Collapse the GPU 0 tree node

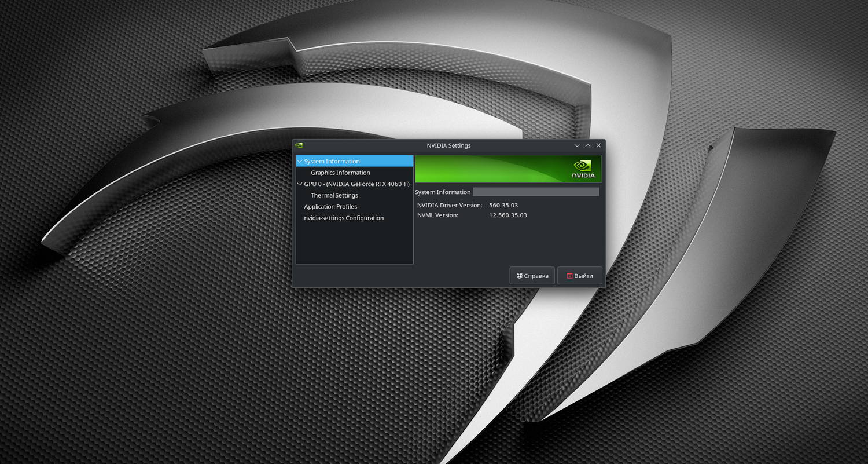[300, 184]
